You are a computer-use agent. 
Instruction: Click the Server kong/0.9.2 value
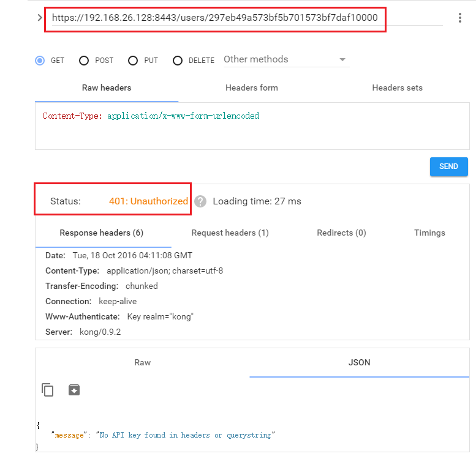point(100,332)
